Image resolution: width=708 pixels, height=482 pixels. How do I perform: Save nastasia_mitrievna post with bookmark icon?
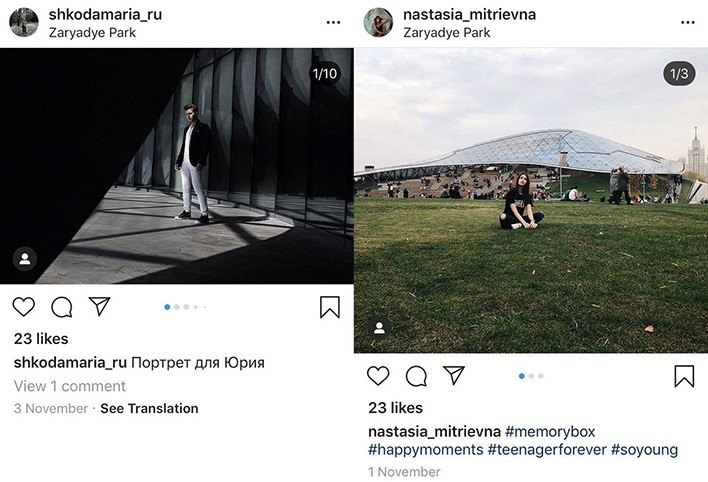pos(684,376)
